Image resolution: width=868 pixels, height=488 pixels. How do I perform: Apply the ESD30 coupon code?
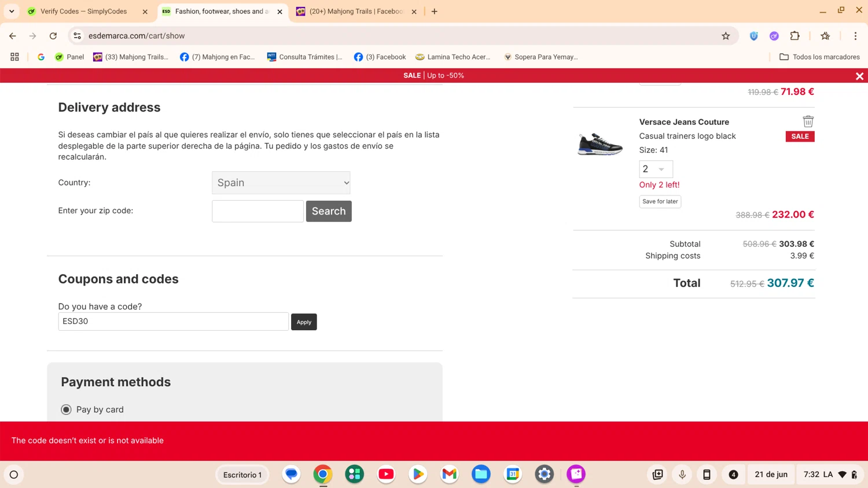pyautogui.click(x=304, y=322)
